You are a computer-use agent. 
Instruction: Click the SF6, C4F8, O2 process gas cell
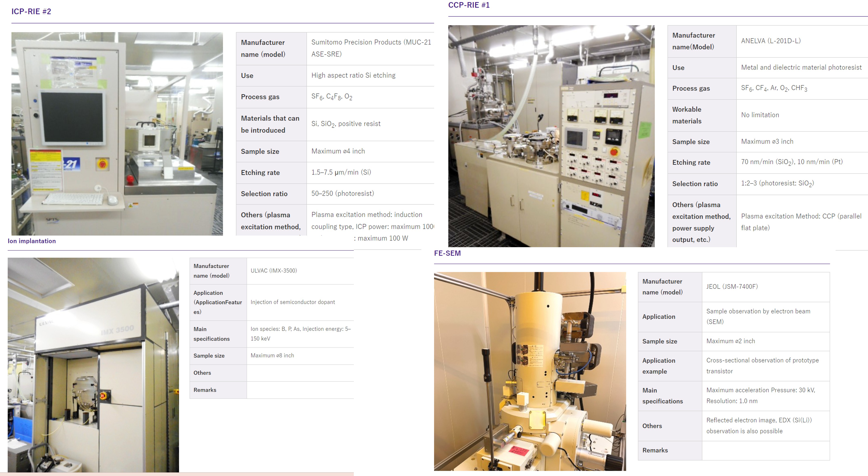click(370, 97)
